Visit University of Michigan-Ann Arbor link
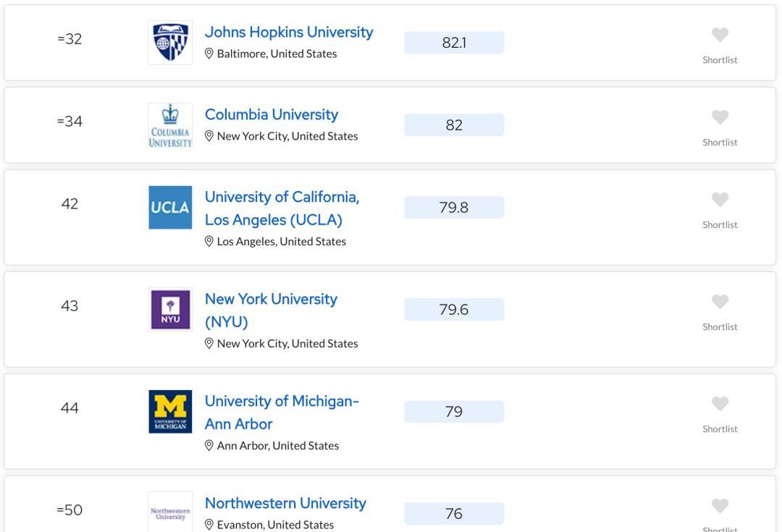This screenshot has height=532, width=782. click(x=282, y=412)
